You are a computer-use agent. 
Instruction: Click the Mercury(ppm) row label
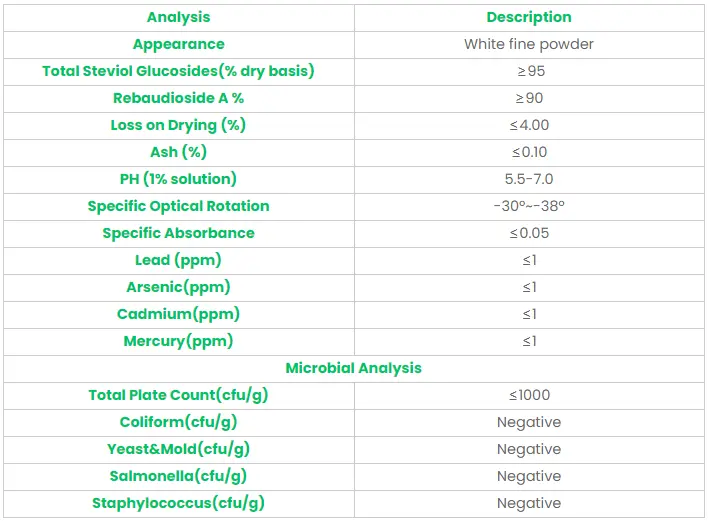coord(178,341)
